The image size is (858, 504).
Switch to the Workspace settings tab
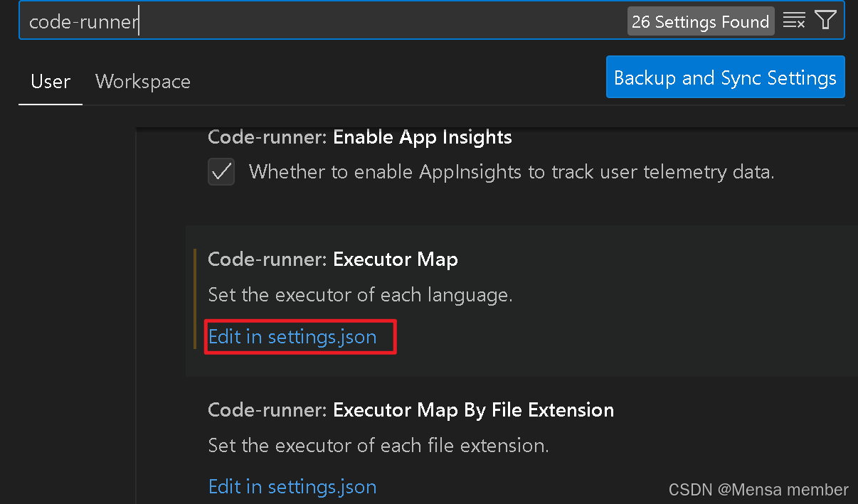pos(142,81)
